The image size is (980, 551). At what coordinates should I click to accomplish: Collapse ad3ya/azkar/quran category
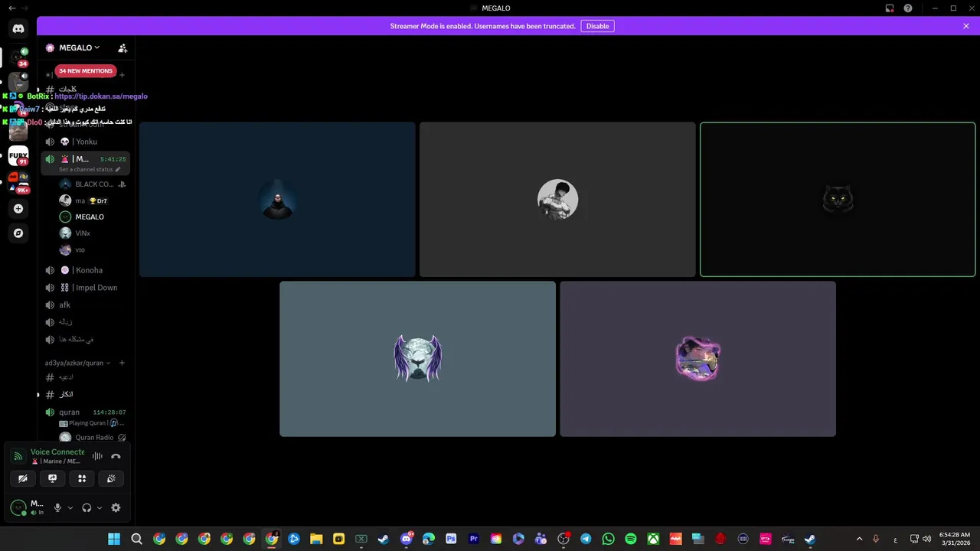coord(77,363)
